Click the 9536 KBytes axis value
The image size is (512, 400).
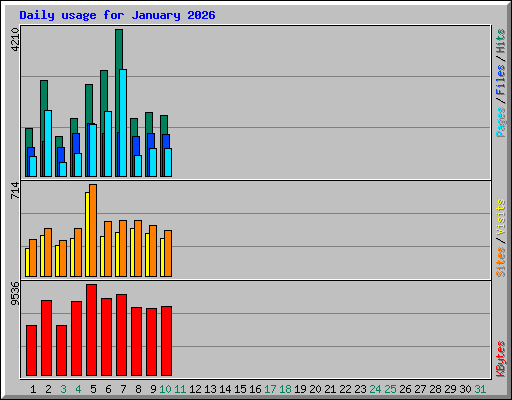15,294
